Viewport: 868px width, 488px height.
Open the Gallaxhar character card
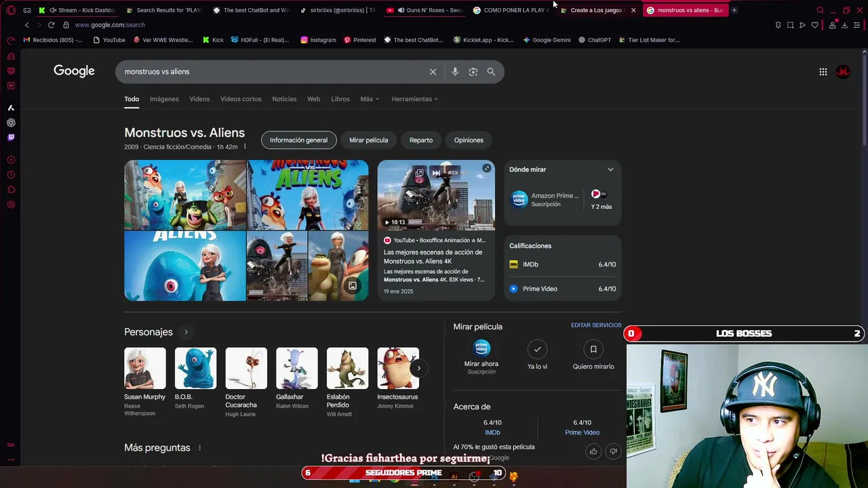[296, 380]
